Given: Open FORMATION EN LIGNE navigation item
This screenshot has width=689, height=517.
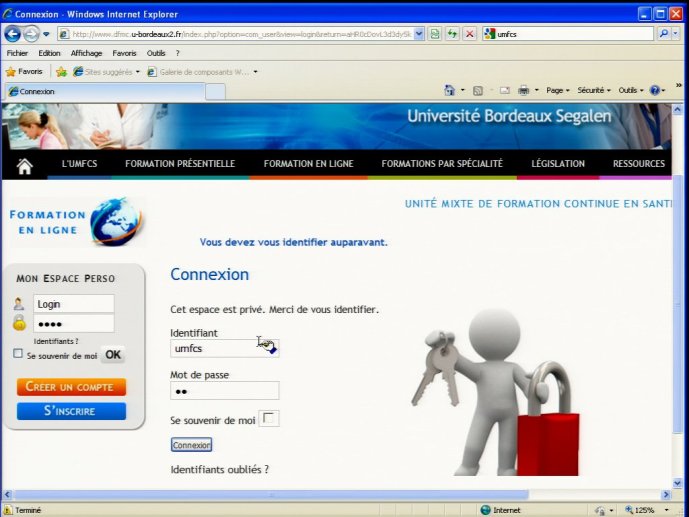Looking at the screenshot, I should click(308, 164).
